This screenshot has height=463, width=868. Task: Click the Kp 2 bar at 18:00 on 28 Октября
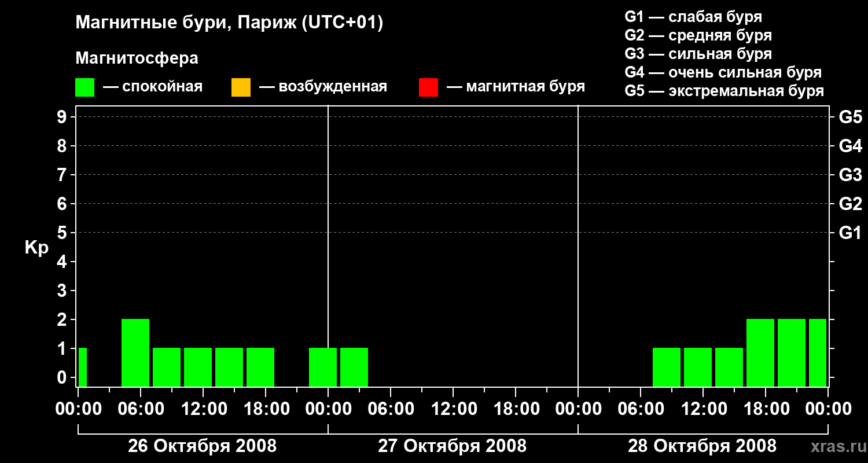coord(760,352)
